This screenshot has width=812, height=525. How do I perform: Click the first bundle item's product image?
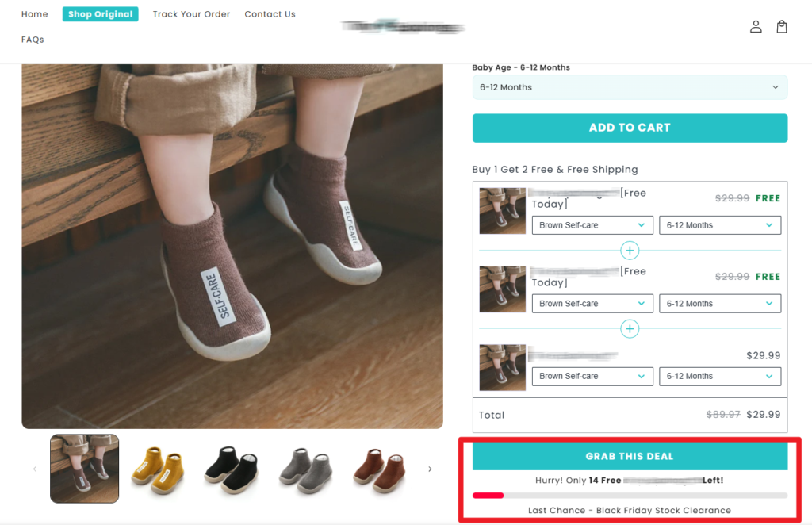pyautogui.click(x=503, y=211)
